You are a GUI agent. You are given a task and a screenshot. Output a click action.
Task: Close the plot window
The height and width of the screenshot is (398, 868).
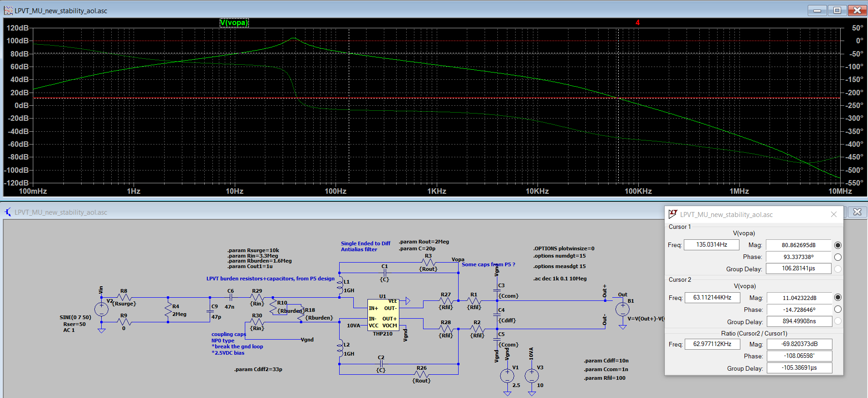(x=857, y=10)
